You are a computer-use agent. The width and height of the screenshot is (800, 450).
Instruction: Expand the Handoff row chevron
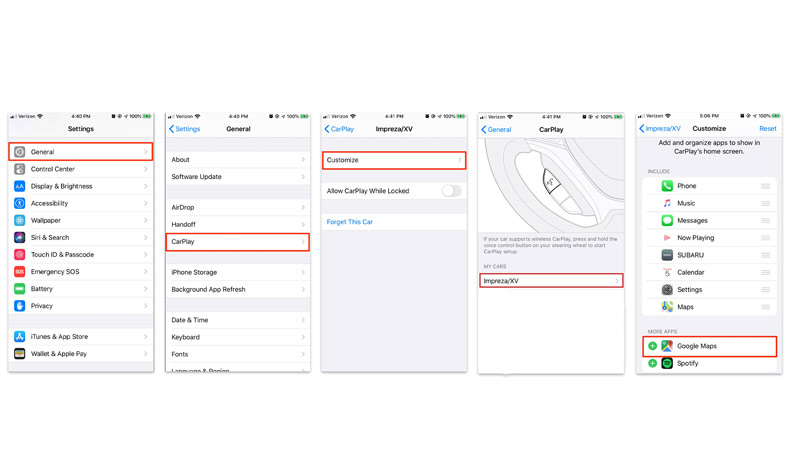coord(303,224)
